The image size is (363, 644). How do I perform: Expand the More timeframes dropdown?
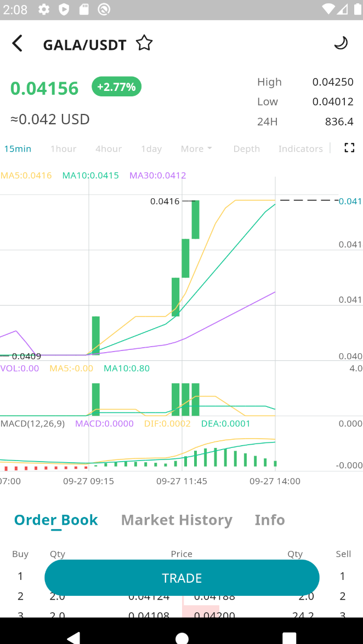196,149
